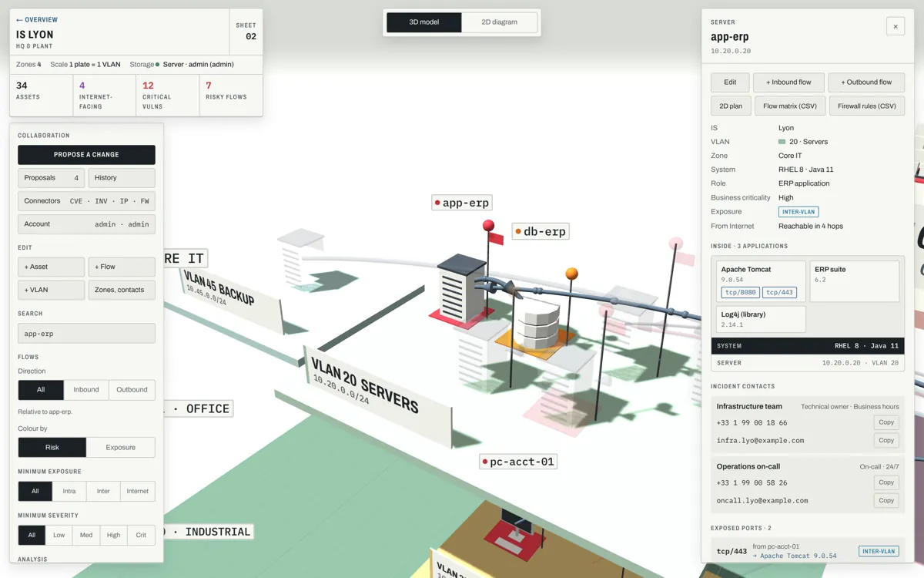Export Firewall rules CSV
This screenshot has height=578, width=924.
866,106
